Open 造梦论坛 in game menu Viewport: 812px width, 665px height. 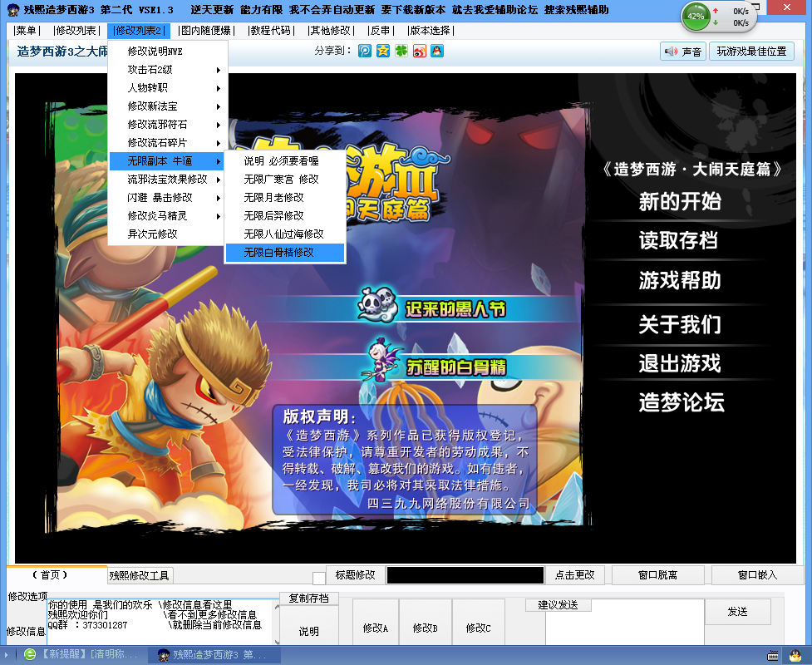(682, 402)
